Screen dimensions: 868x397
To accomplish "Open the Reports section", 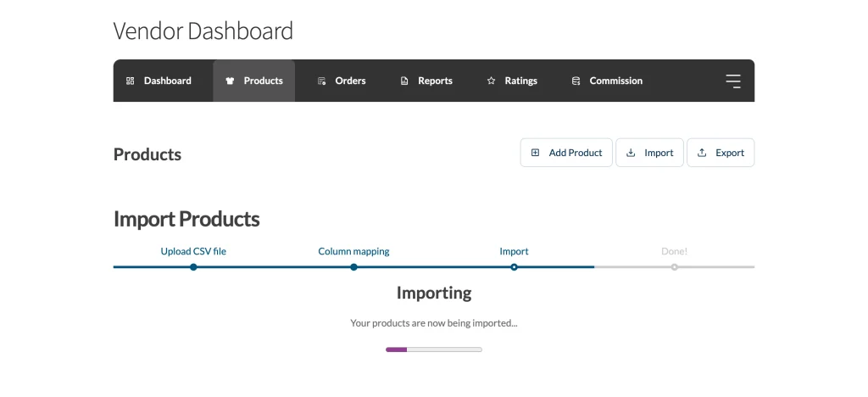I will click(426, 81).
